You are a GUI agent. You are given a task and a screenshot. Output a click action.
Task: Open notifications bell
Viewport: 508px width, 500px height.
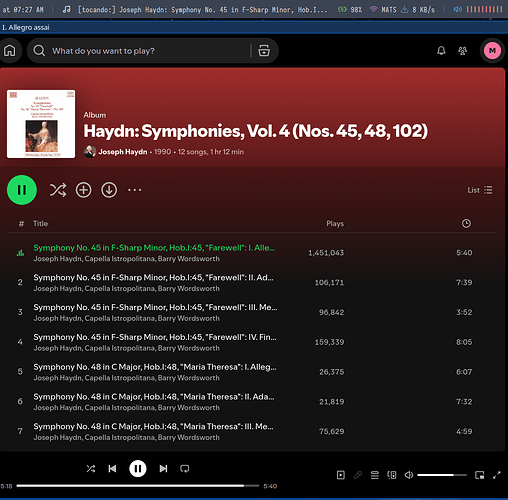click(441, 51)
